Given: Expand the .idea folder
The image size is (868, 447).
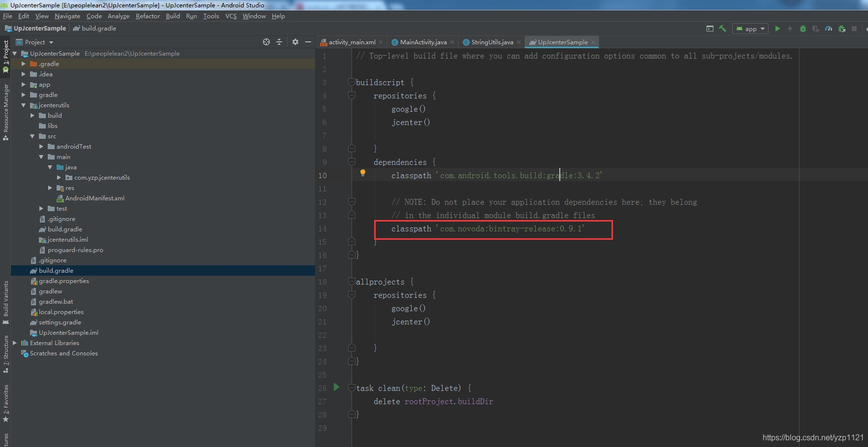Looking at the screenshot, I should click(x=23, y=74).
